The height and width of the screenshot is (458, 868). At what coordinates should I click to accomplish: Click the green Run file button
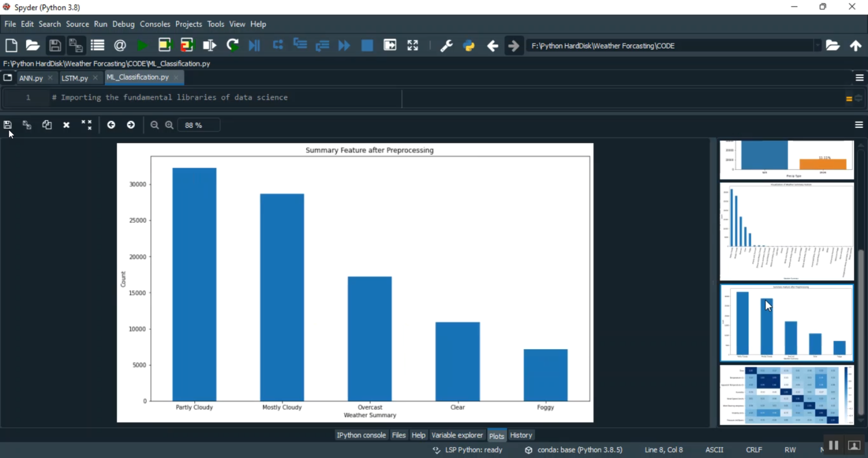[142, 46]
